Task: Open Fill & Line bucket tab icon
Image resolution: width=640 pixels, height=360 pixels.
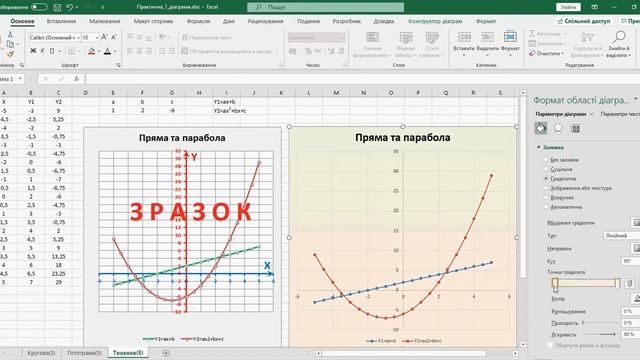Action: tap(541, 128)
